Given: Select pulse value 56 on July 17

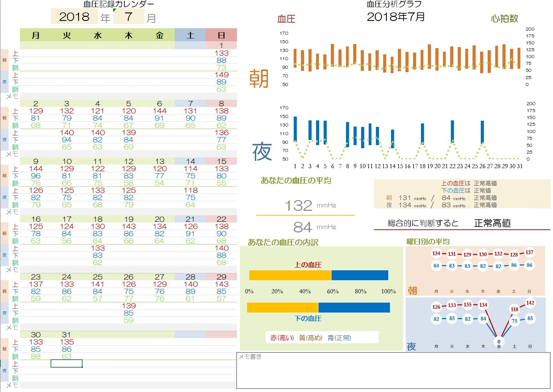Looking at the screenshot, I should [x=67, y=241].
